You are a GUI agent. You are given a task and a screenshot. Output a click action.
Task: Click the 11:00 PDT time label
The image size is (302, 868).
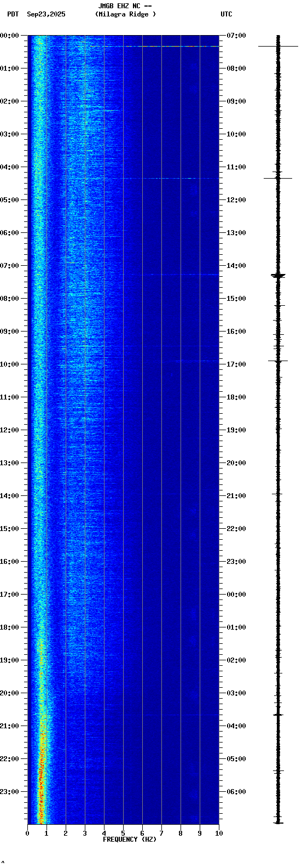click(x=9, y=397)
